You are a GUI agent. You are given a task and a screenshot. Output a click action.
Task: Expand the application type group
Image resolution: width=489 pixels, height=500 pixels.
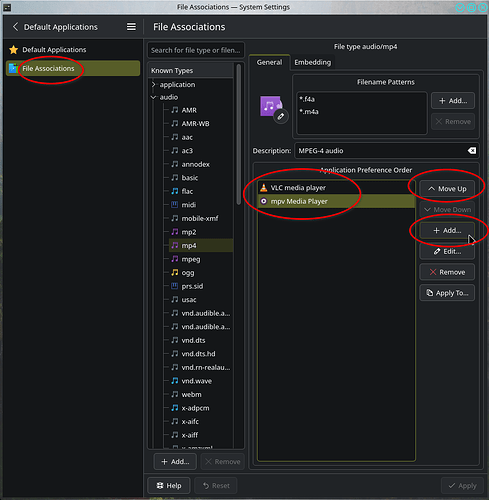(154, 84)
